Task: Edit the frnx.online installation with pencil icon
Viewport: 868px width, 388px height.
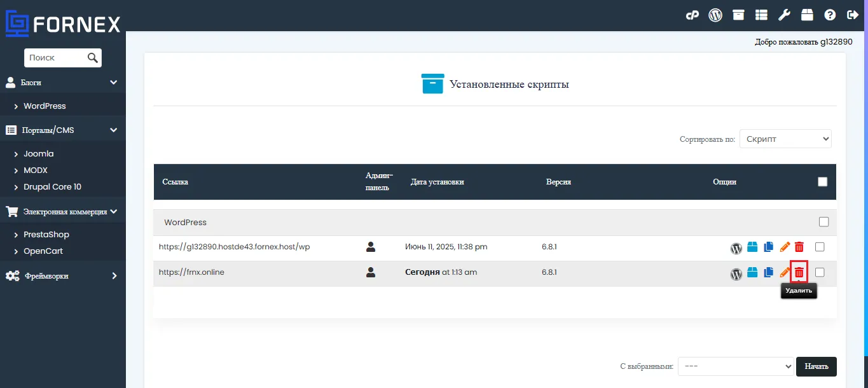Action: coord(785,272)
